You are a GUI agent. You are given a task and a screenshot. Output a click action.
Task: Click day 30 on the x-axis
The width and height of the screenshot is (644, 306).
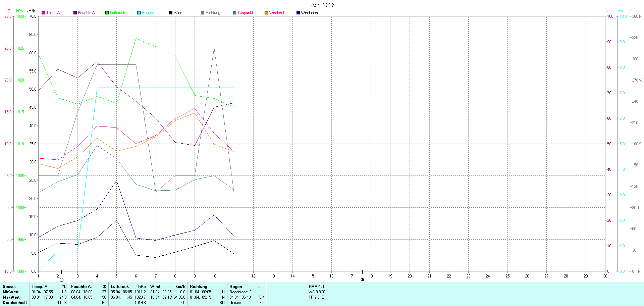click(x=605, y=276)
